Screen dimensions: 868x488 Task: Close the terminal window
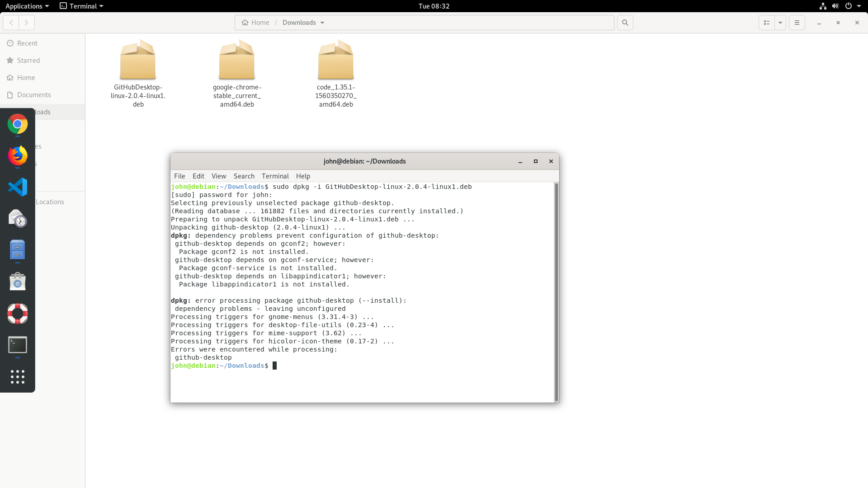pyautogui.click(x=551, y=161)
